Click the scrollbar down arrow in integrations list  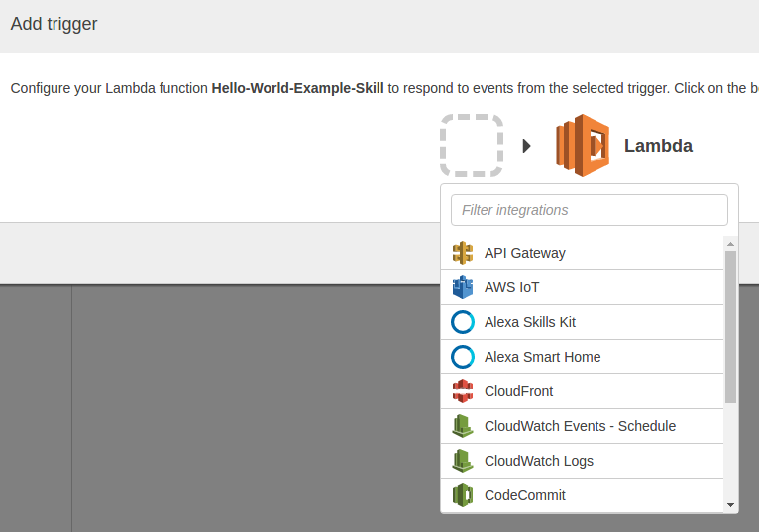point(730,505)
